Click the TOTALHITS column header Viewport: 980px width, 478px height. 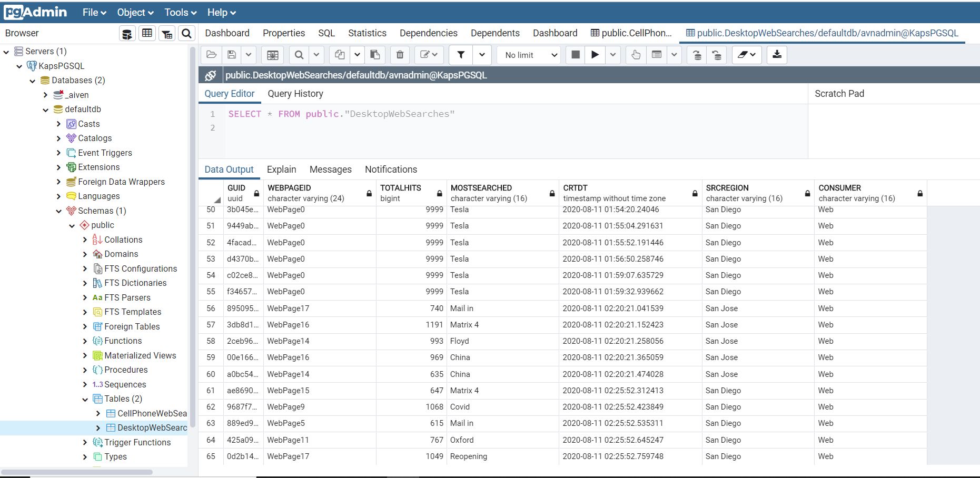tap(411, 193)
